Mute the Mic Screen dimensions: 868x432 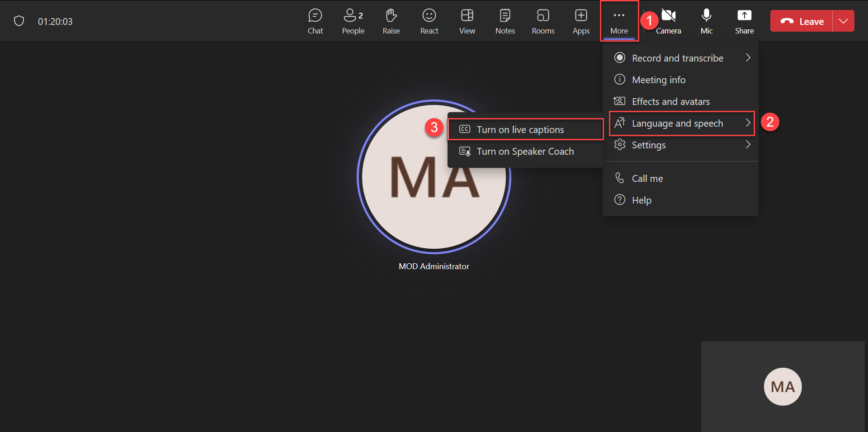coord(706,21)
